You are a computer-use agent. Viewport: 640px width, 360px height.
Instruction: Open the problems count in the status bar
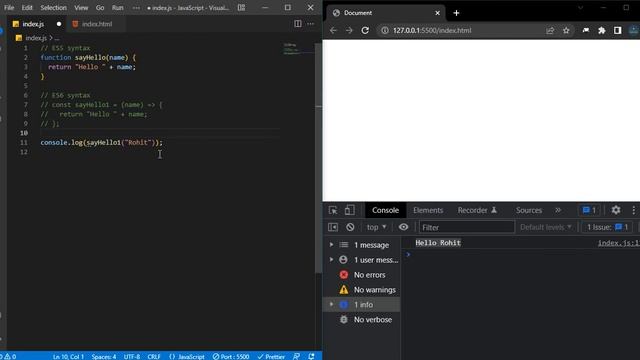9,356
